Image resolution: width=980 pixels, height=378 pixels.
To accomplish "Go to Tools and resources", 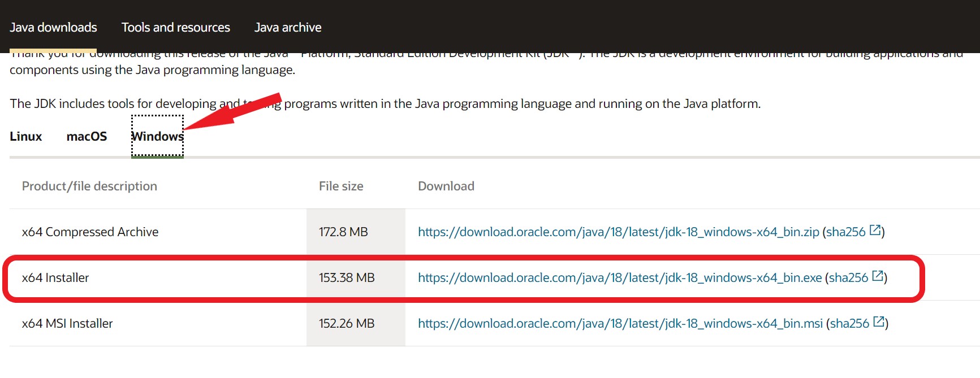I will (x=175, y=27).
